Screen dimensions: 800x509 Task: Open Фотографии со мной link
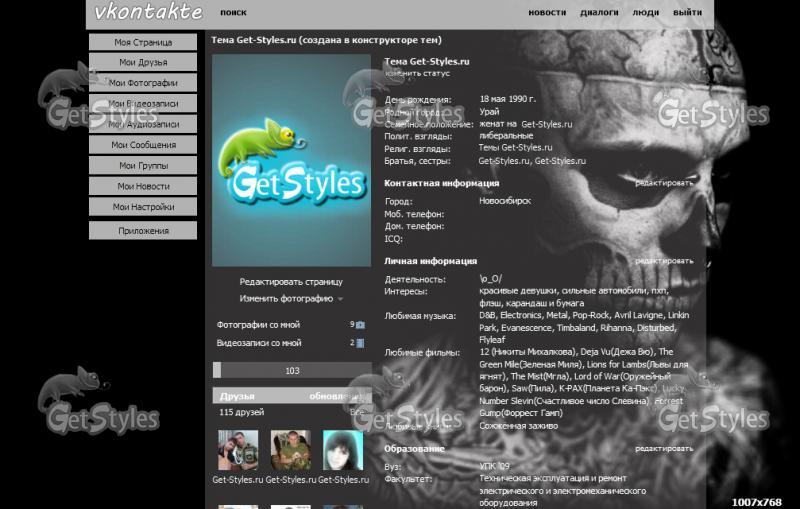[x=258, y=325]
